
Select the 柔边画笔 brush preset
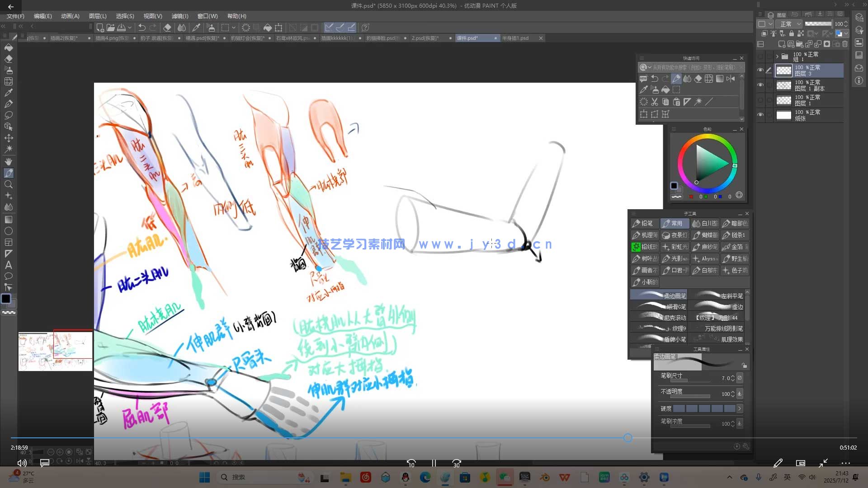coord(659,295)
